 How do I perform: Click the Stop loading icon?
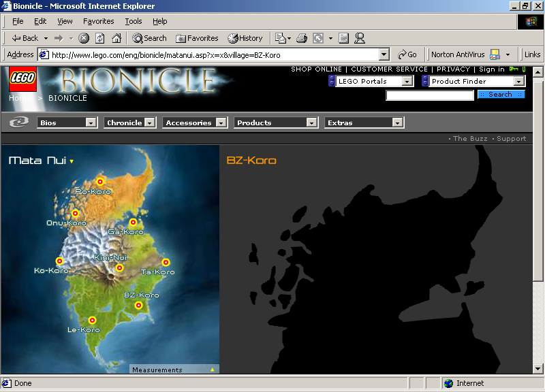[x=84, y=38]
